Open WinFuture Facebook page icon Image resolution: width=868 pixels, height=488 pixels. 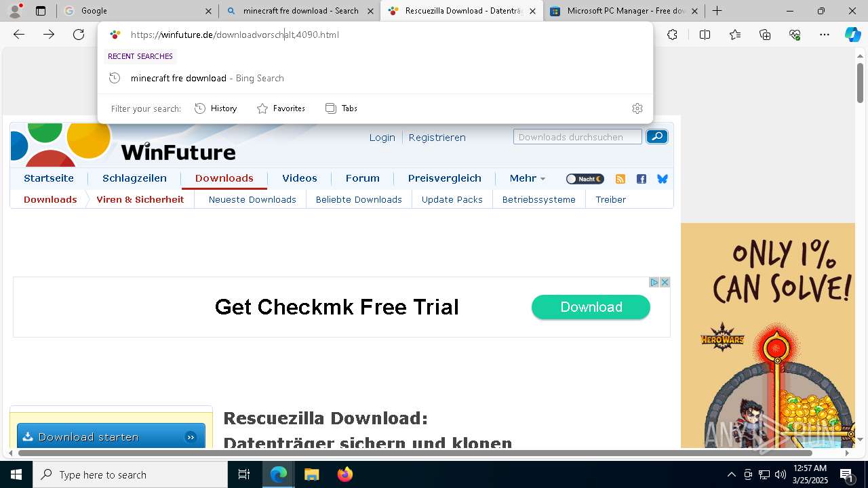pos(641,179)
